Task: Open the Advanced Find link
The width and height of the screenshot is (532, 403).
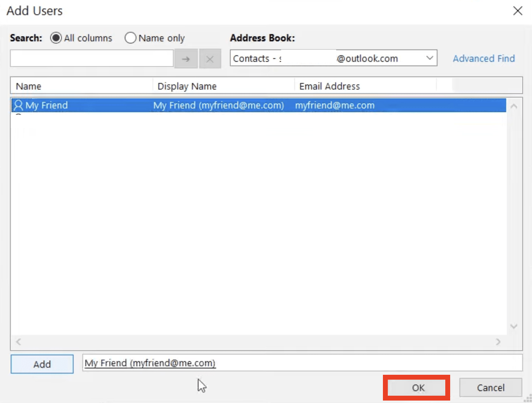Action: pyautogui.click(x=483, y=58)
